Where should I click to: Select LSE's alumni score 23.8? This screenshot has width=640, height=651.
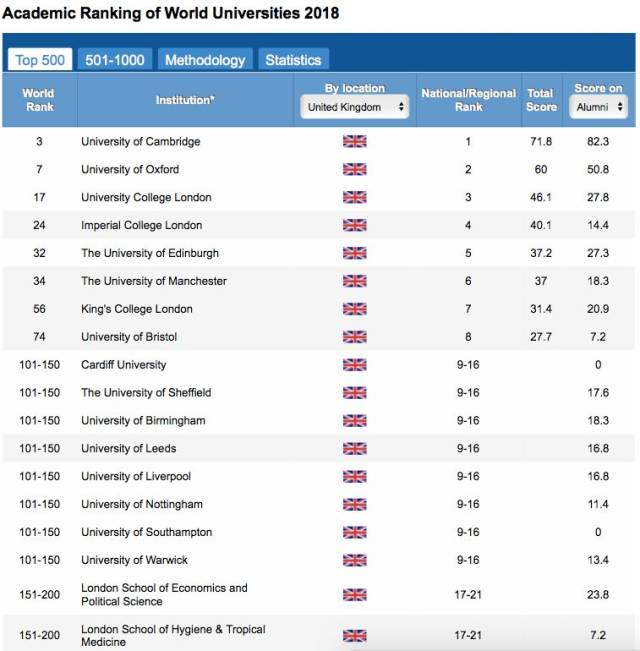(598, 595)
